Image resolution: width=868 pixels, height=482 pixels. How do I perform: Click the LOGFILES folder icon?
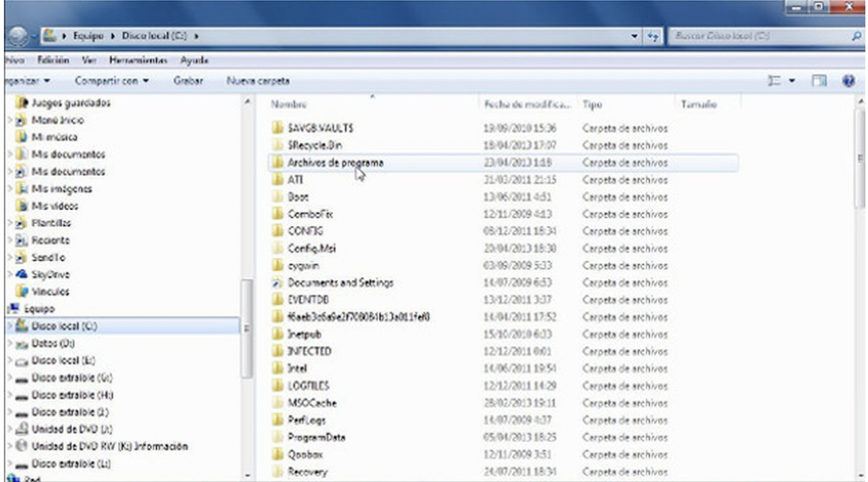[x=277, y=386]
